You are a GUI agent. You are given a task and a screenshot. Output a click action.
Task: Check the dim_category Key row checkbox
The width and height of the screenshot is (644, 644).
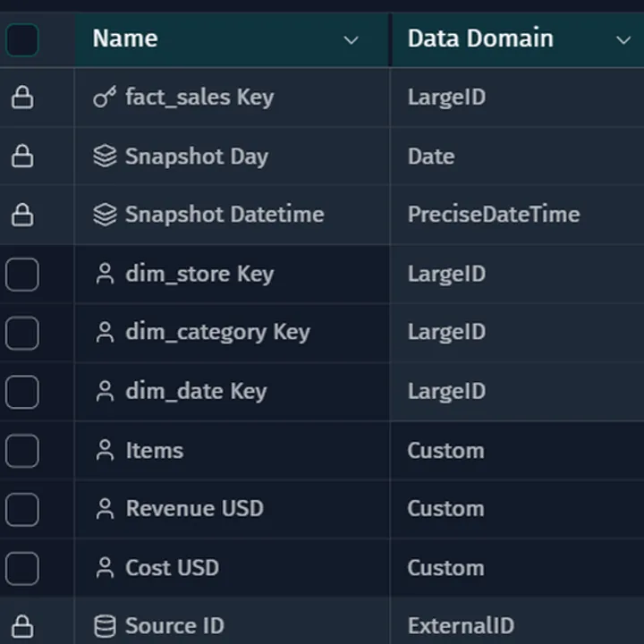click(x=22, y=333)
